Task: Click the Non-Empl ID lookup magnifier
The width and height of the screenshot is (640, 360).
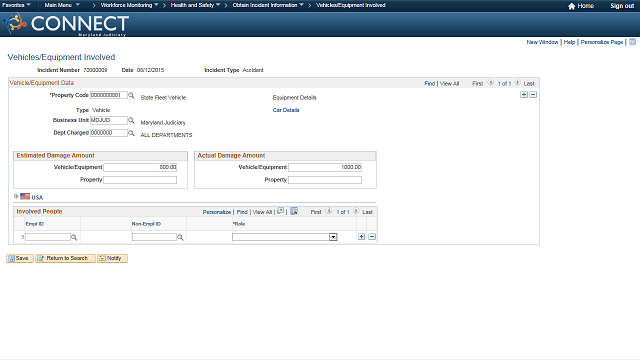Action: (x=180, y=237)
